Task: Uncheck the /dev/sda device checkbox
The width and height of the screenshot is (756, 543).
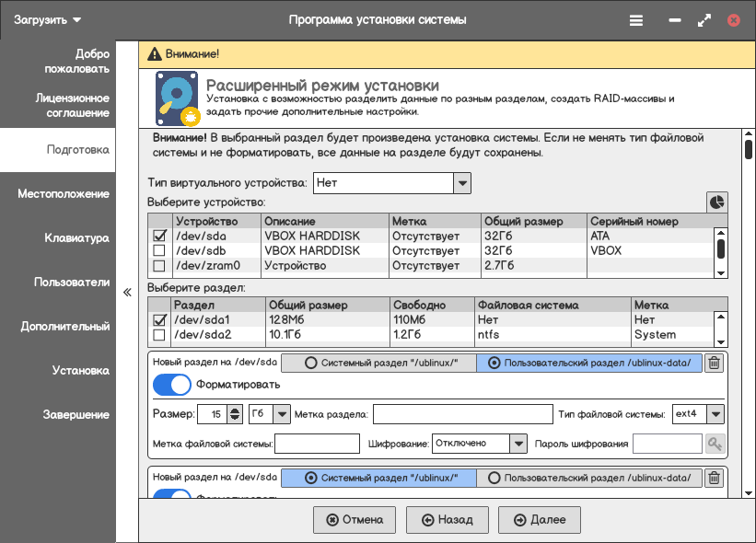Action: (159, 236)
